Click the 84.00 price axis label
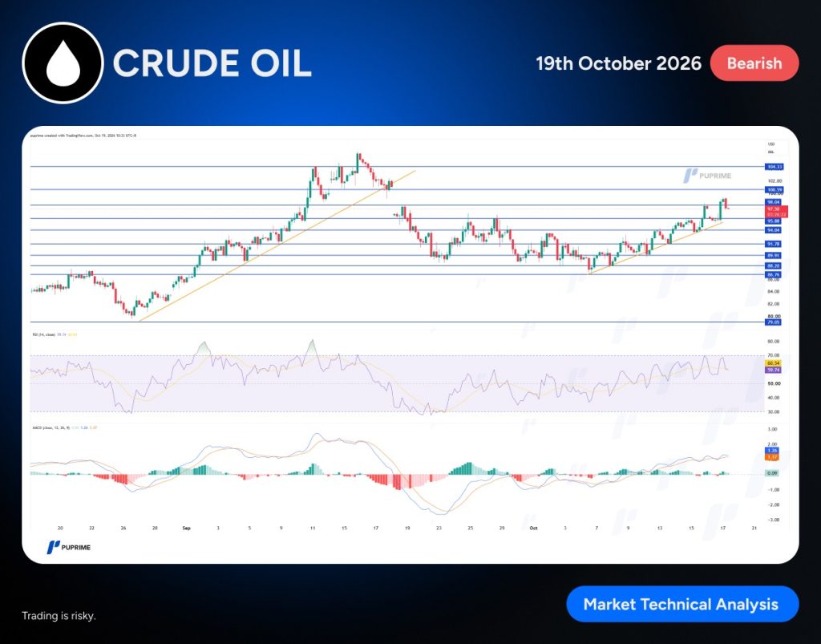821x644 pixels. [774, 292]
